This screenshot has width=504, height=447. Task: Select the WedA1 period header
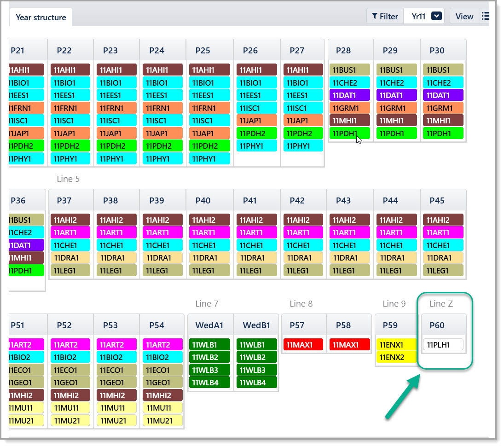210,325
